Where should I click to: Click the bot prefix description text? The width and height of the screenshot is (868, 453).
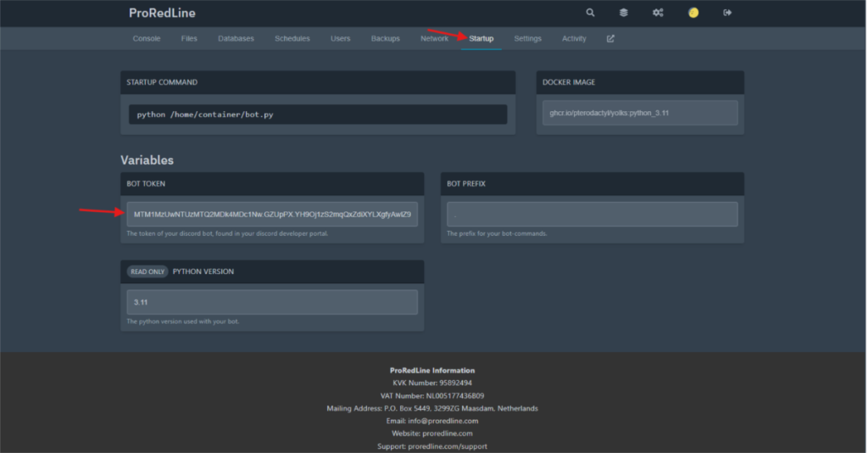pos(497,233)
